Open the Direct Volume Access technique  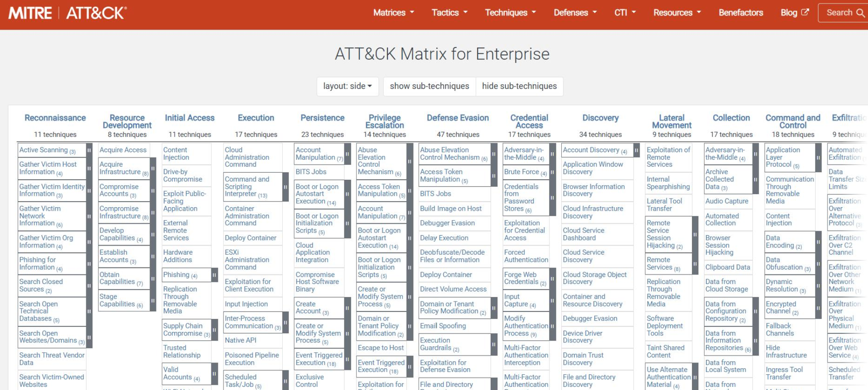coord(453,289)
